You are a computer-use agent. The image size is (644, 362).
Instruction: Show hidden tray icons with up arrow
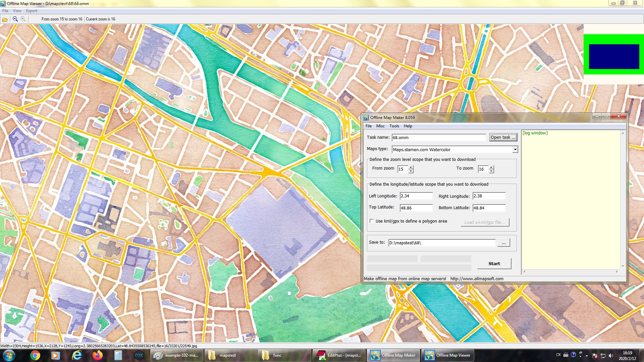pyautogui.click(x=587, y=356)
